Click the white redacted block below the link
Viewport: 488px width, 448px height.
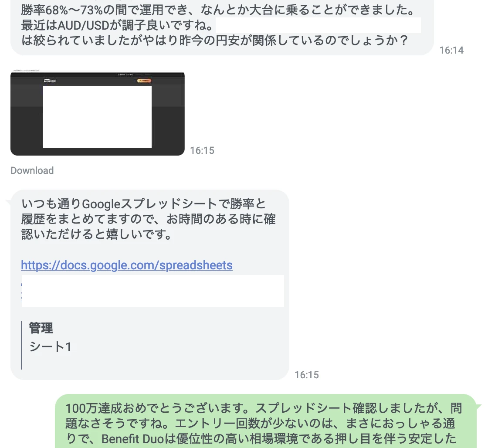153,291
